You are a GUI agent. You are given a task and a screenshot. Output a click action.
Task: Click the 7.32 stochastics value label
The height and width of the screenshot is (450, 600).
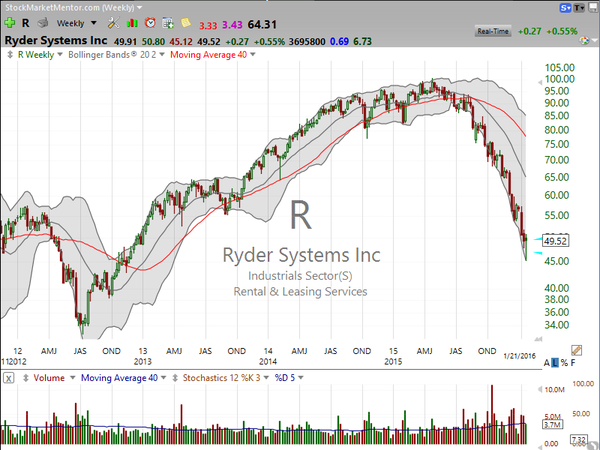(578, 440)
